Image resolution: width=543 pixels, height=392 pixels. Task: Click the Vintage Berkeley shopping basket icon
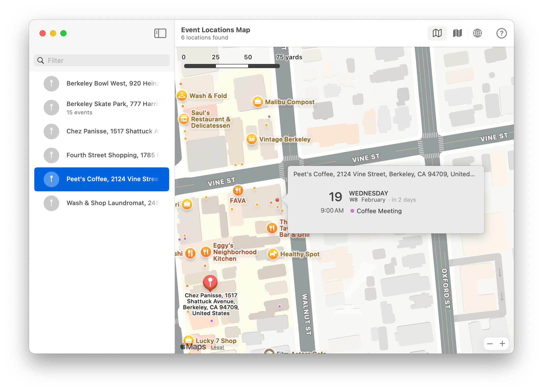coord(251,139)
